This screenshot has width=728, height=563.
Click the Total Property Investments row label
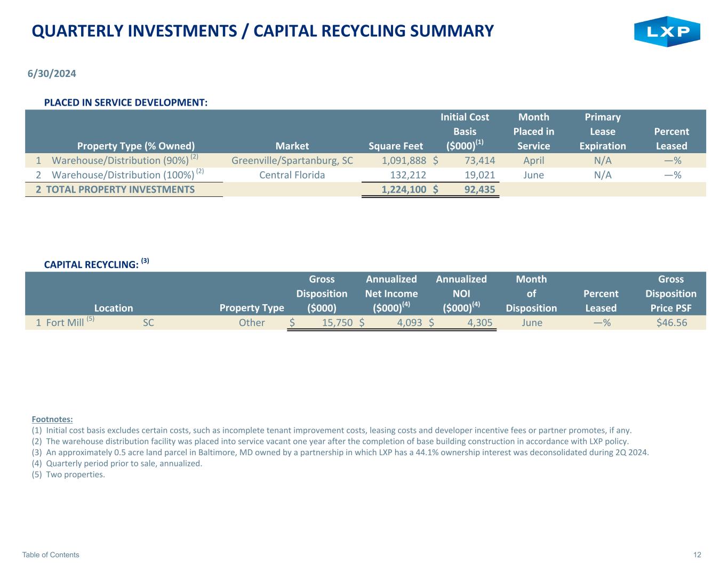(120, 189)
